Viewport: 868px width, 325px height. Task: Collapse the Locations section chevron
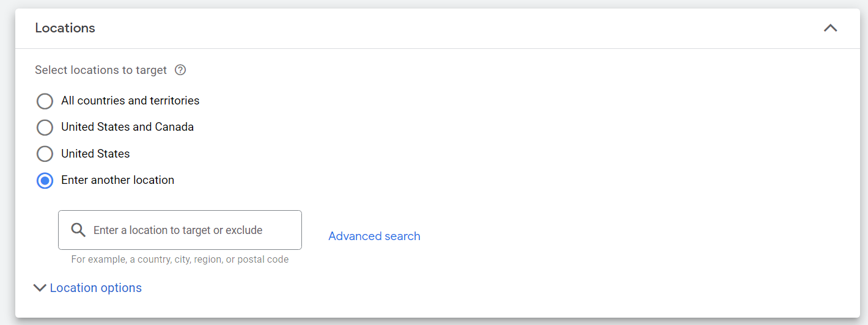coord(830,28)
